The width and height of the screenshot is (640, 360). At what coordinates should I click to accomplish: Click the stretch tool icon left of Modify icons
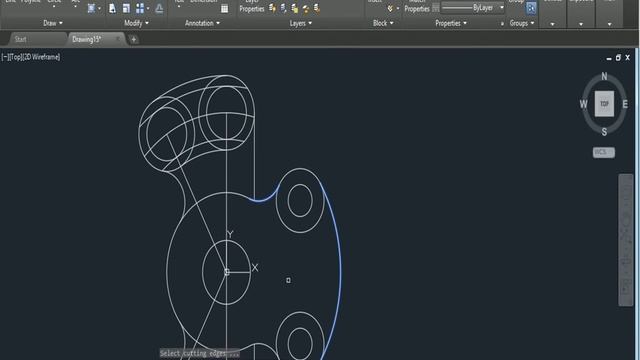[91, 8]
